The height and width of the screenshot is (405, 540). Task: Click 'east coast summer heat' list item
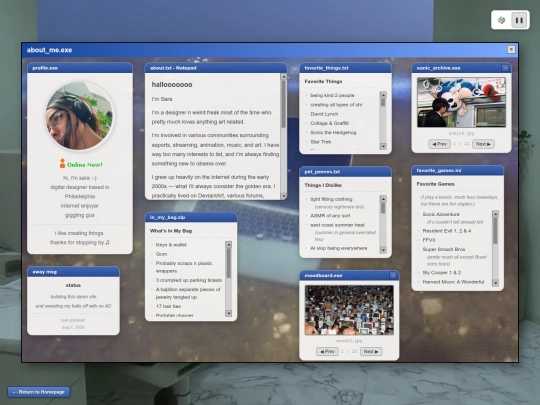(337, 225)
